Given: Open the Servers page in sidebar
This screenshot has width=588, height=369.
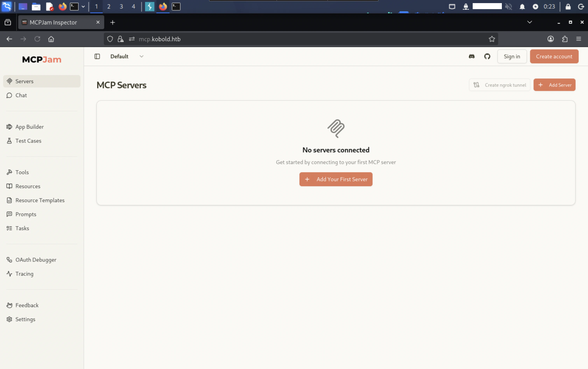Looking at the screenshot, I should click(42, 81).
